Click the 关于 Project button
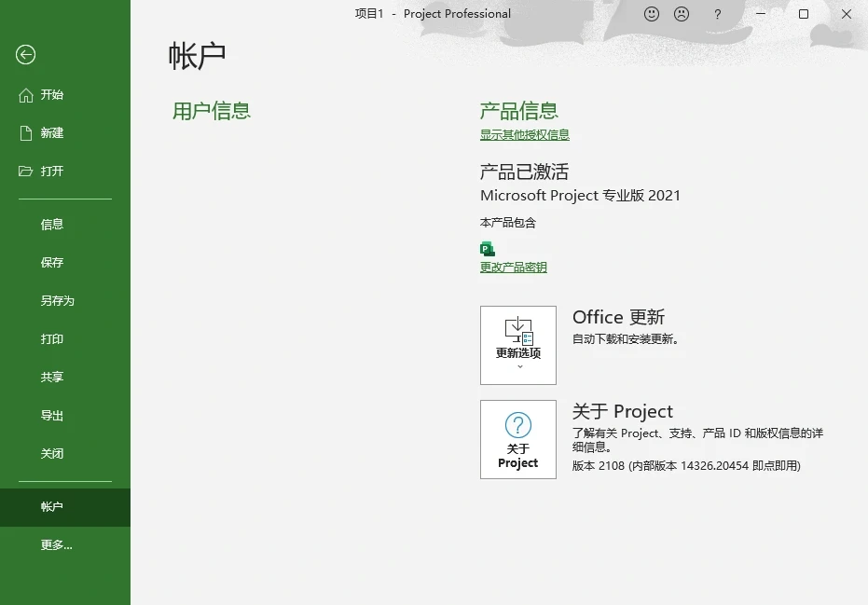Screen dimensions: 868x605 [518, 439]
